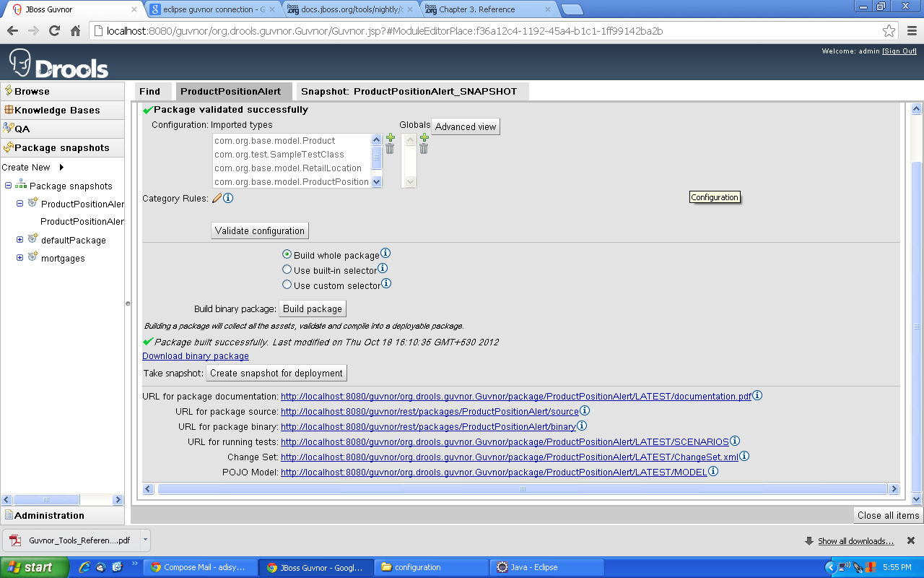Open Java - Eclipse from the taskbar
The image size is (924, 578).
(x=533, y=567)
